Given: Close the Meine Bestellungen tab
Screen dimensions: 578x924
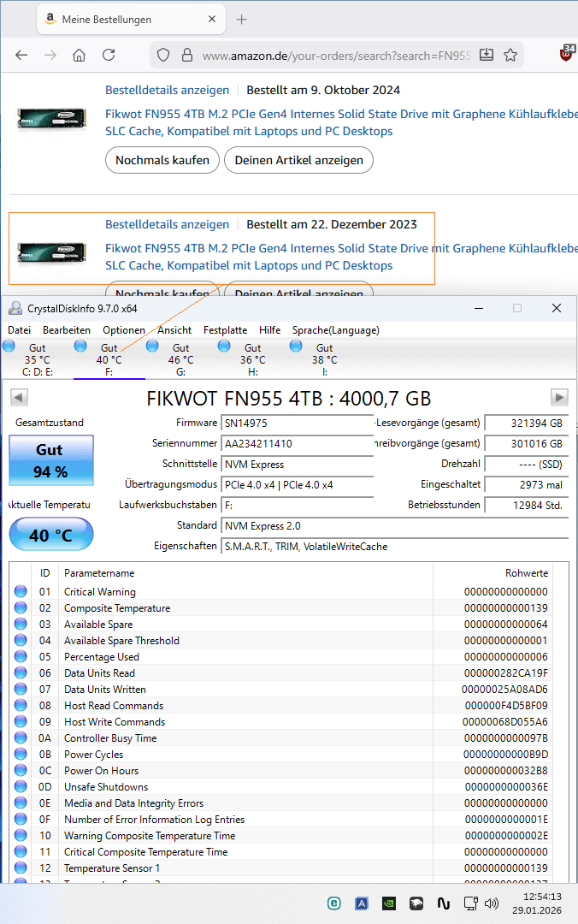Looking at the screenshot, I should [x=212, y=19].
